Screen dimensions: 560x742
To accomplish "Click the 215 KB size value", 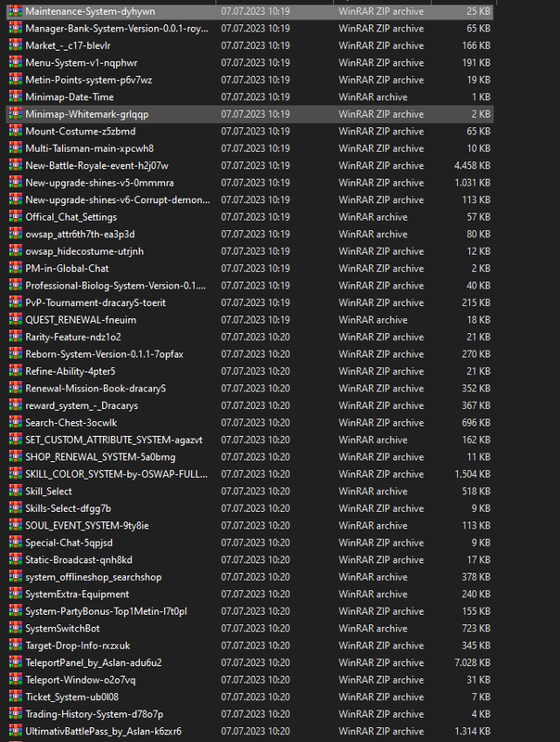I will [476, 302].
